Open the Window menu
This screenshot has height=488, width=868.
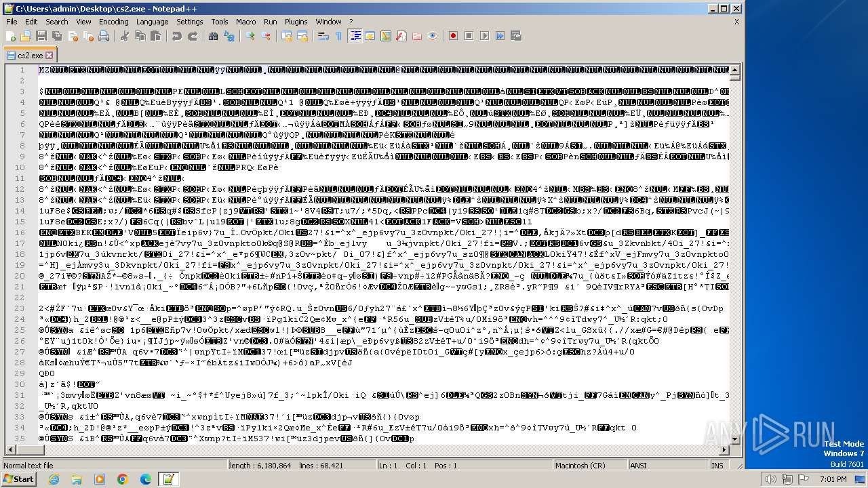tap(329, 22)
